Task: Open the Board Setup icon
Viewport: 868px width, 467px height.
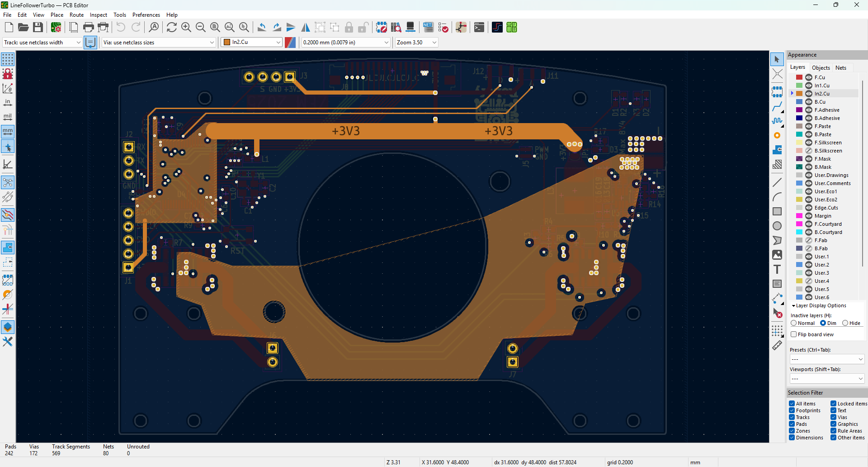Action: point(56,27)
